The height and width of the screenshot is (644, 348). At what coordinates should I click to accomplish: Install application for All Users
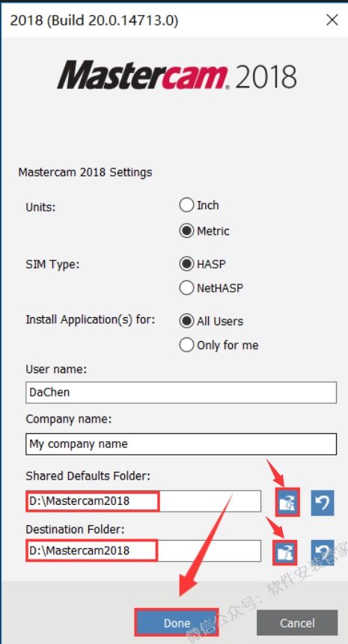186,321
